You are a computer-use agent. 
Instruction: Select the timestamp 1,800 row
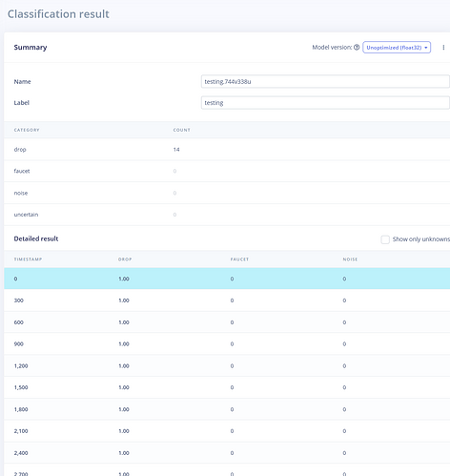pyautogui.click(x=227, y=409)
